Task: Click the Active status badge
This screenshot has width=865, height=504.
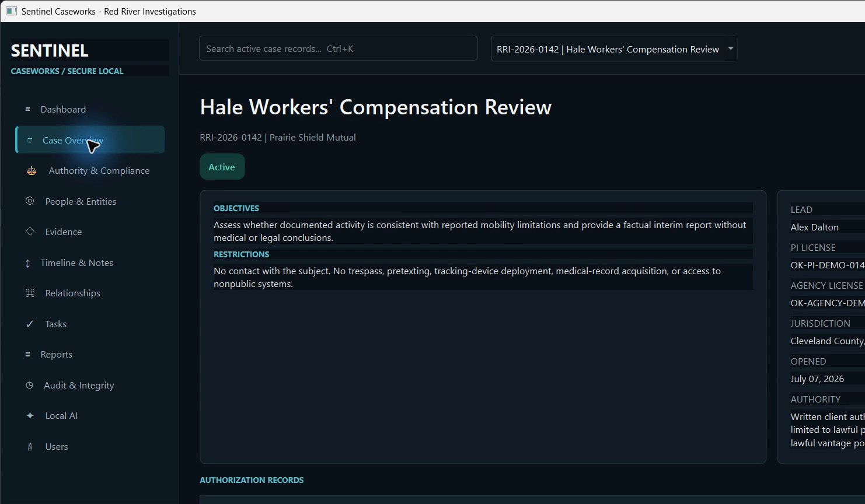Action: 222,167
